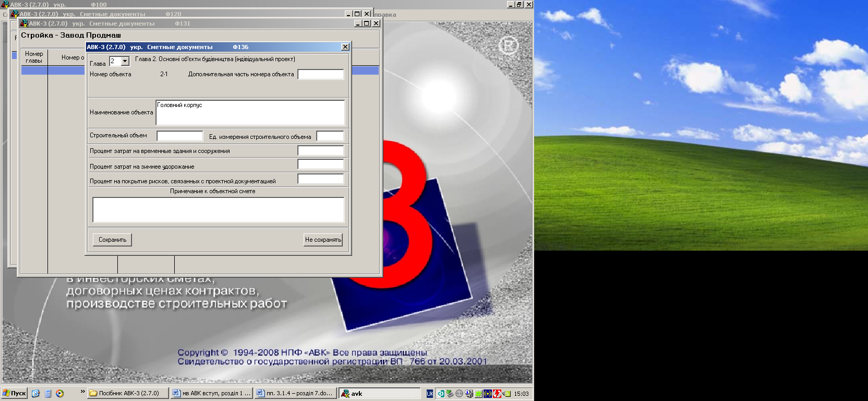Switch to мв АВК вступ Word document
The width and height of the screenshot is (868, 401).
(x=212, y=393)
